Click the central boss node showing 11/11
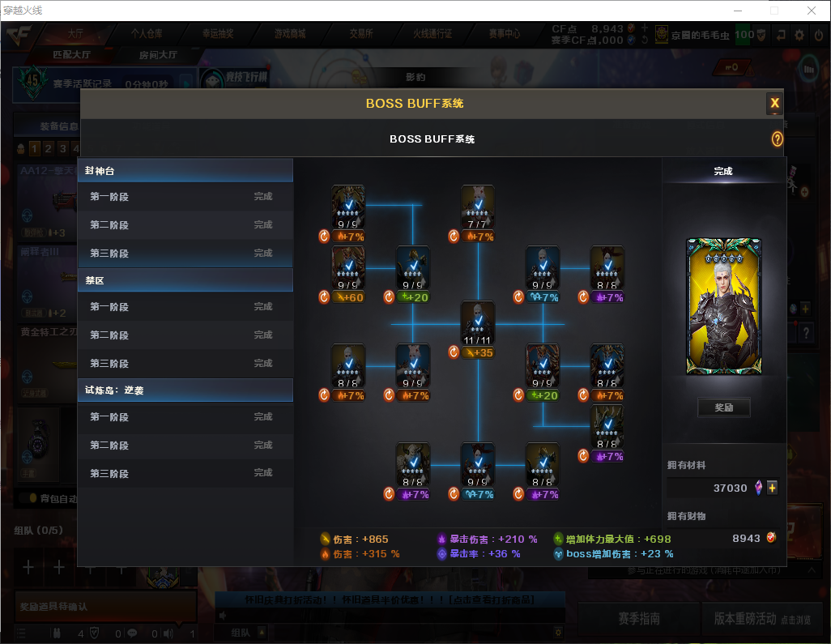 (478, 323)
